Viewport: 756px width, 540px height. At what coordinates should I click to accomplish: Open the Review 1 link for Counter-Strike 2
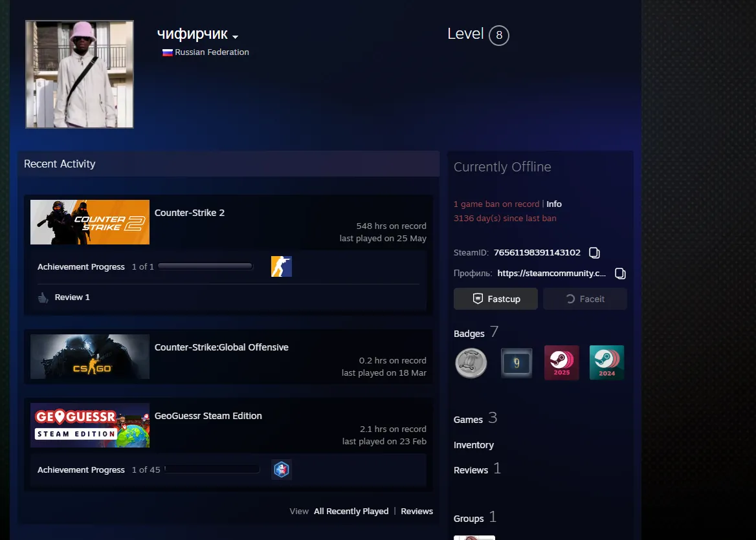pos(72,297)
